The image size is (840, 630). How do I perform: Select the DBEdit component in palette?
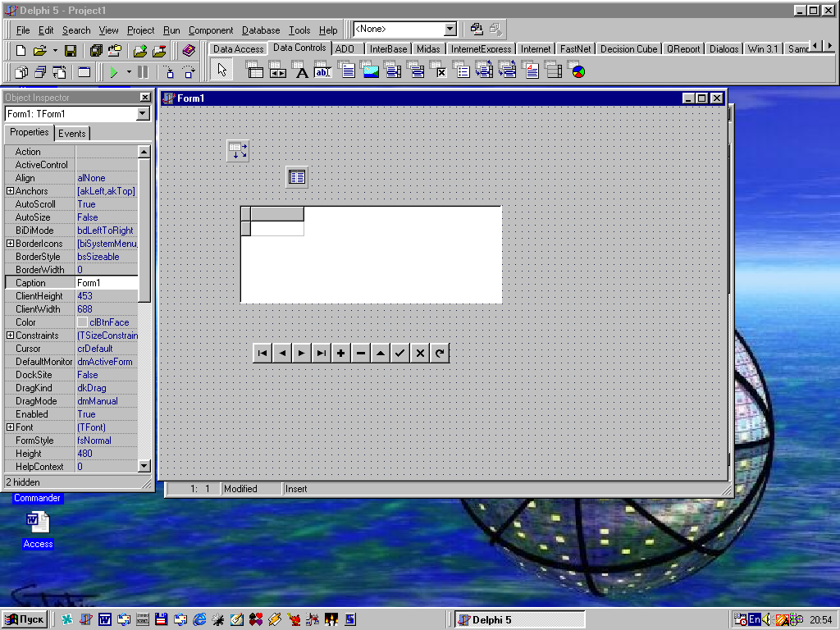pyautogui.click(x=323, y=70)
